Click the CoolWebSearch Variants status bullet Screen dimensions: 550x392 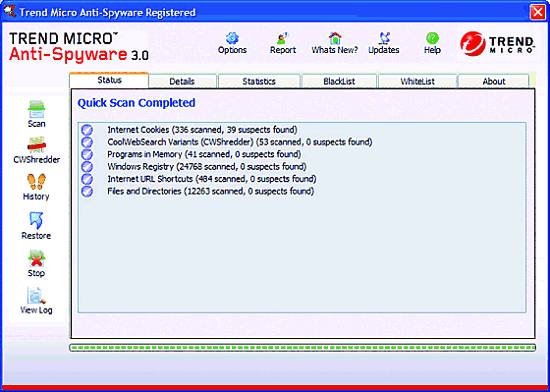point(87,142)
